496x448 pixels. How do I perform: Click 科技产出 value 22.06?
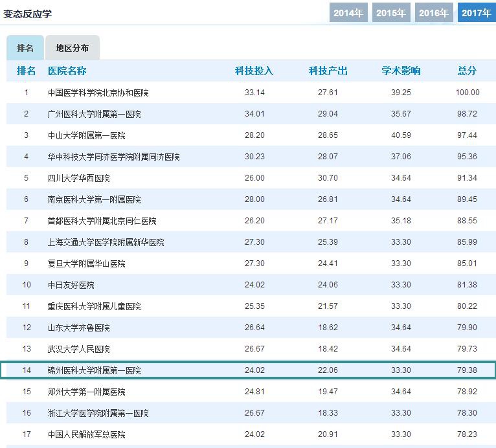click(328, 370)
